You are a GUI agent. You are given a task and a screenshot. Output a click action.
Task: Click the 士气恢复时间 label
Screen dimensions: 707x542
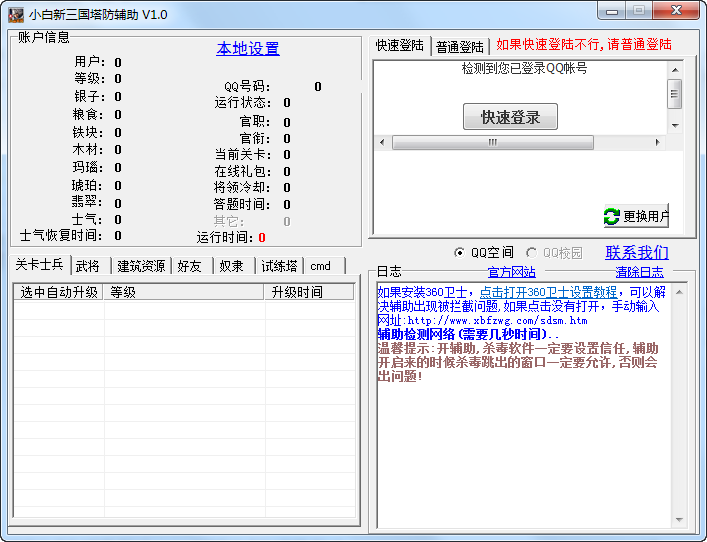coord(61,235)
